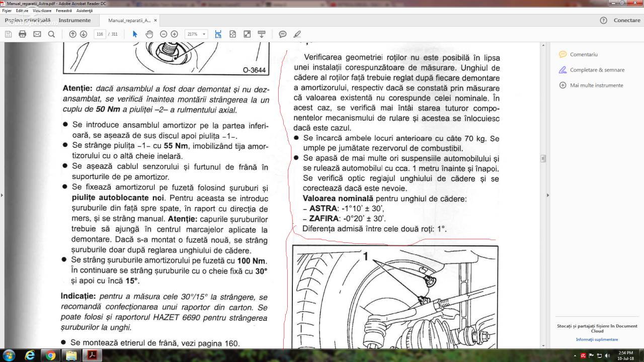Viewport: 644px width, 362px height.
Task: Click figure label 'O-3644'
Action: click(254, 70)
